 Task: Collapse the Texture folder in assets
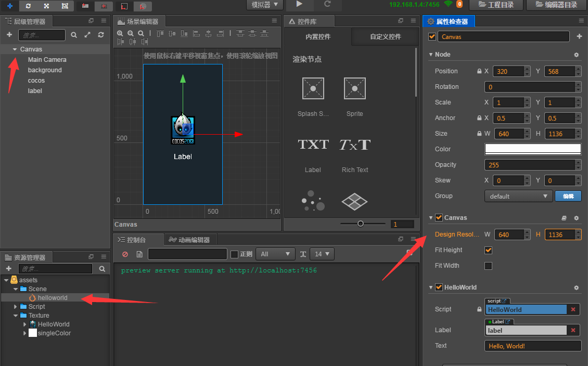click(16, 316)
